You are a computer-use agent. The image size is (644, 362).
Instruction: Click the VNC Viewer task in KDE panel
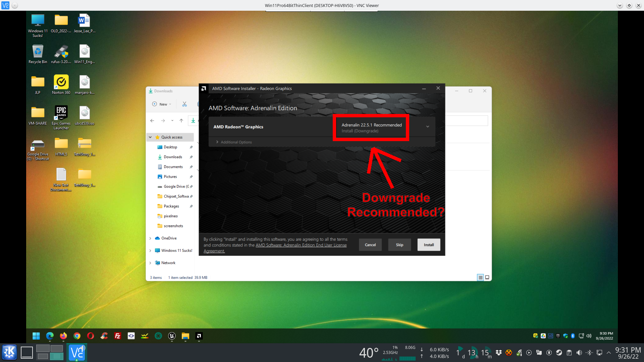tap(77, 353)
